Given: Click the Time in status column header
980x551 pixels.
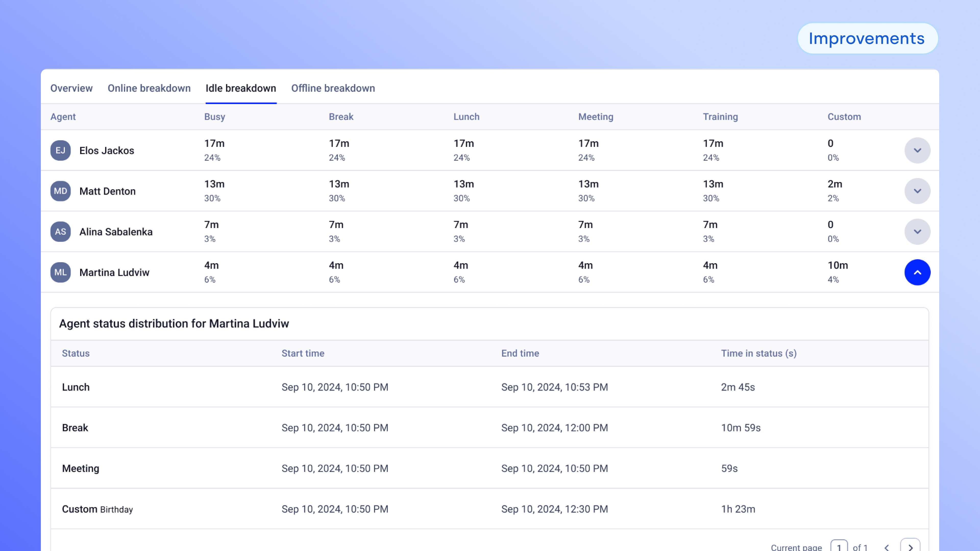Looking at the screenshot, I should (x=758, y=353).
